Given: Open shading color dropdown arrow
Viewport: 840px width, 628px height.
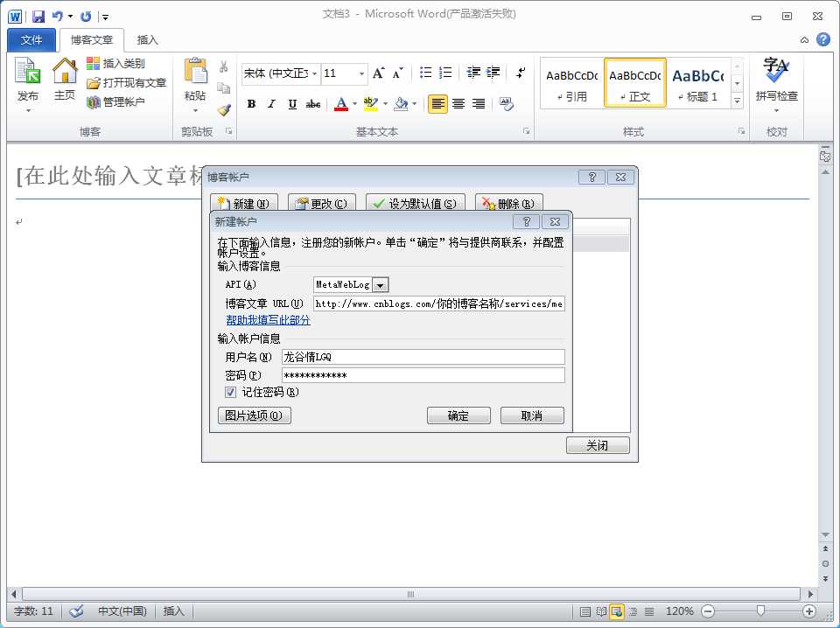Looking at the screenshot, I should coord(415,104).
